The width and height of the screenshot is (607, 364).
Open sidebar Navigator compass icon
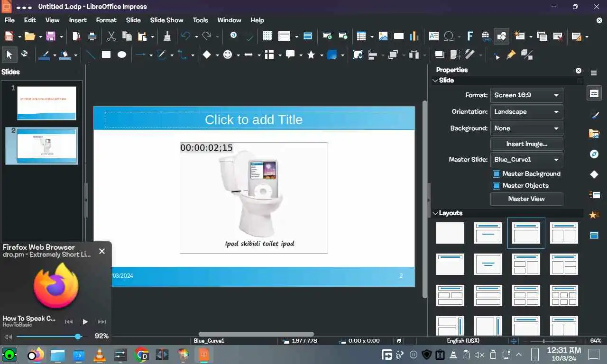[594, 154]
